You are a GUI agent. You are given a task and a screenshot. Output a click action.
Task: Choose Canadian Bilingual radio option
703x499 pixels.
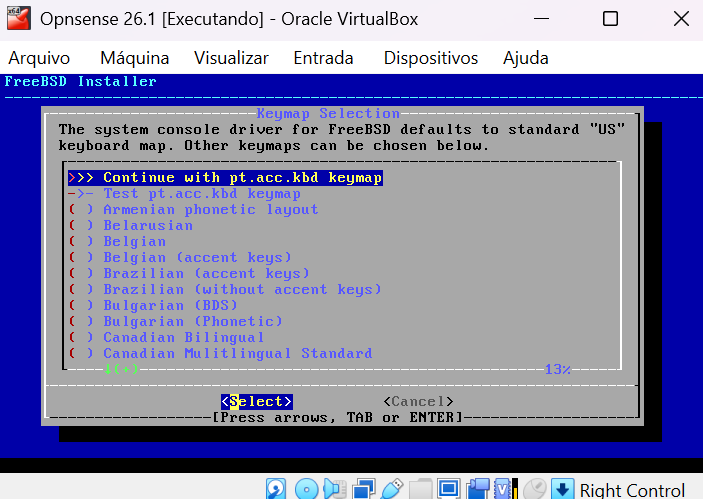166,338
